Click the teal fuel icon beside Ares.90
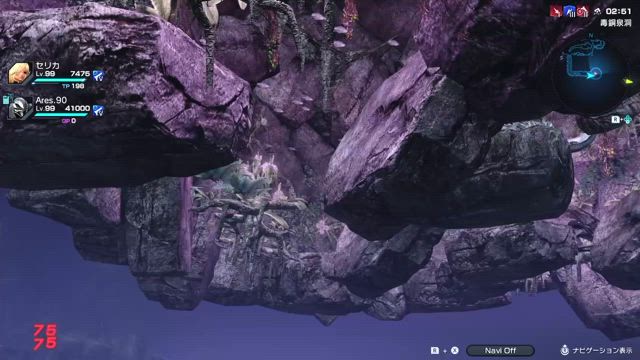Image resolution: width=640 pixels, height=360 pixels. click(x=6, y=99)
